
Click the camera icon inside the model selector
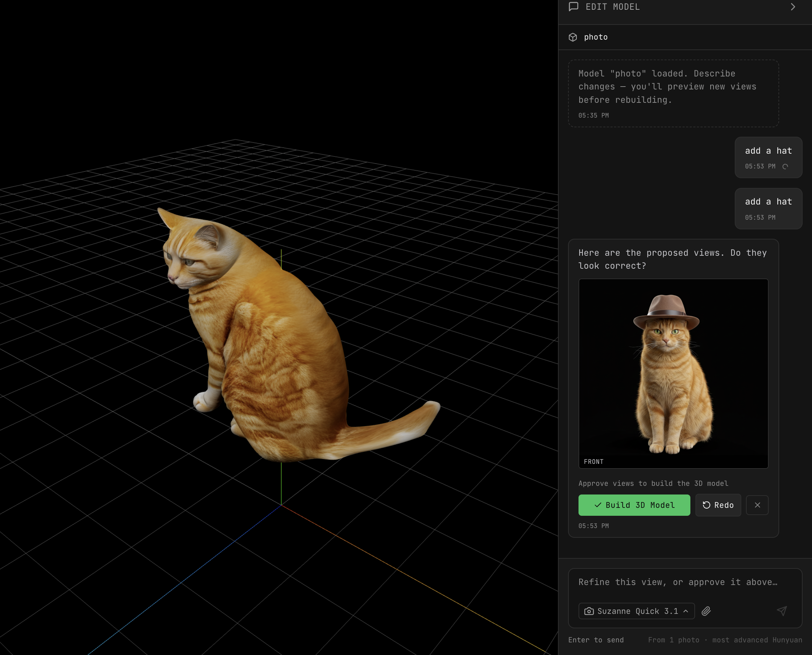589,611
